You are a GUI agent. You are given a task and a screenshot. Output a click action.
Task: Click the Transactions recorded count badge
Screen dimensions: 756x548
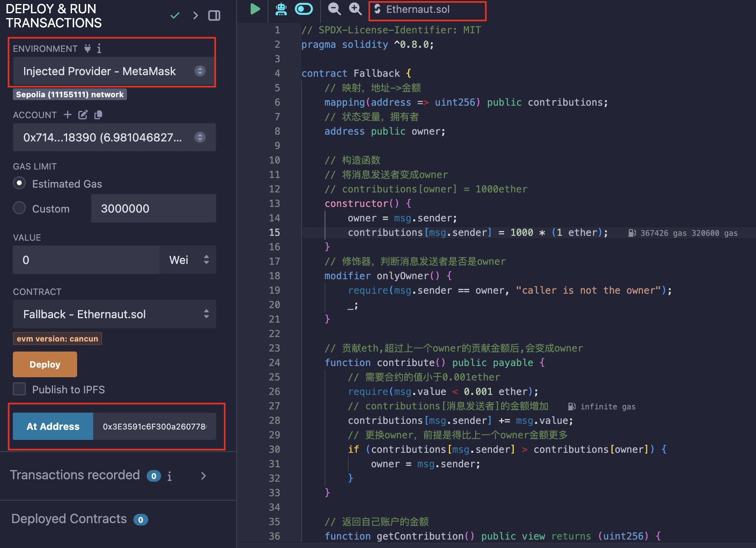(x=154, y=476)
